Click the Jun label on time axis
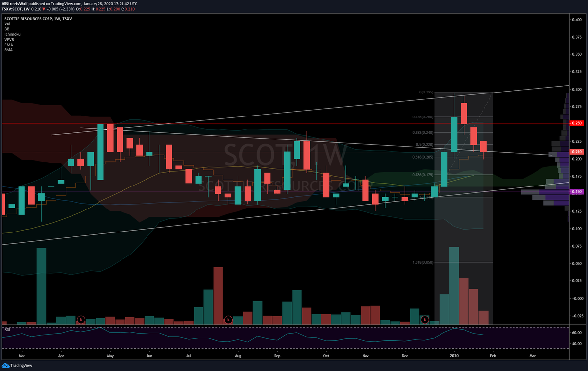Screen dimensions: 588x371 coord(149,356)
